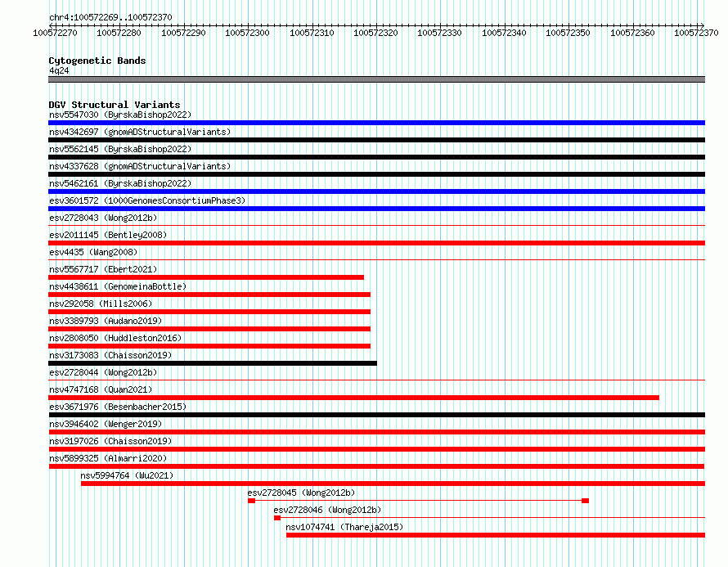Open esv2011145 (Bentley2008) variant label
Screen dimensions: 728x567
[x=108, y=235]
